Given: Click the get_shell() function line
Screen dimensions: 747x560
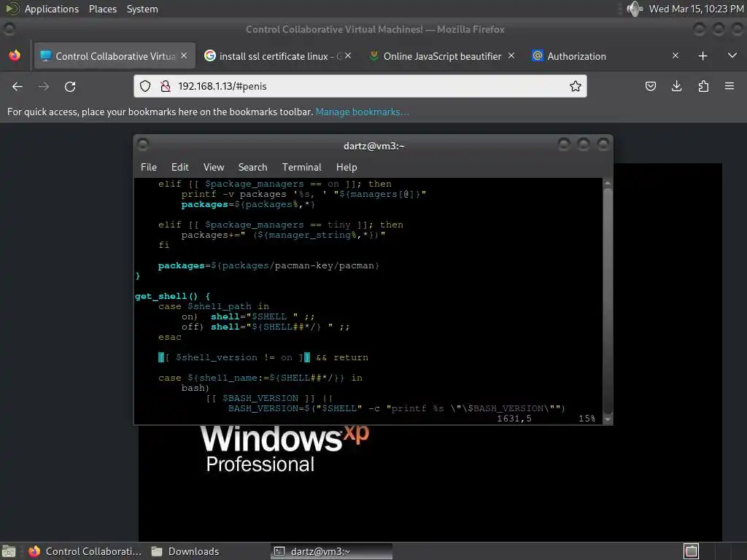Looking at the screenshot, I should 172,296.
